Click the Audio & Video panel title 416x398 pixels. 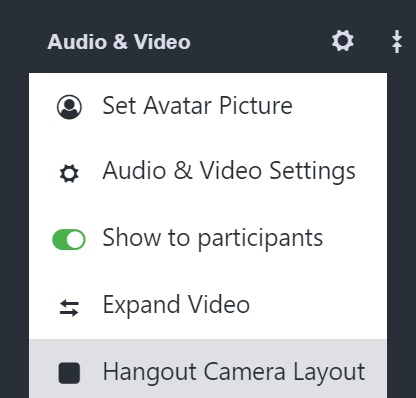tap(119, 42)
